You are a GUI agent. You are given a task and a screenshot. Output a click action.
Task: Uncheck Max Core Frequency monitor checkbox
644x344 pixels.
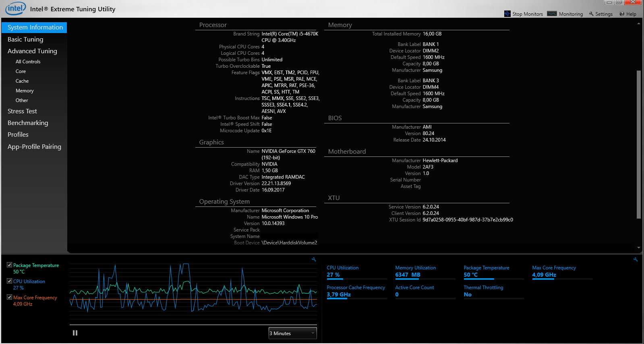pos(9,297)
